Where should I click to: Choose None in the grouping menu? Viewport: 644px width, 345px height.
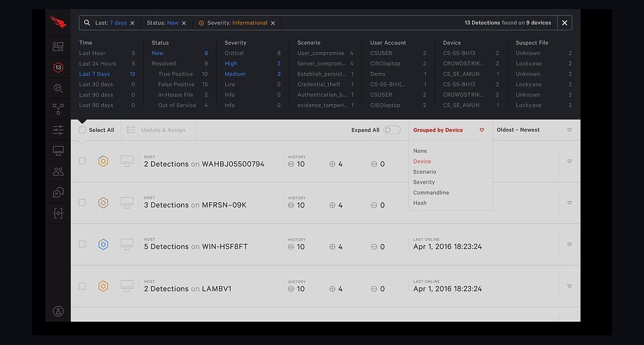(420, 151)
